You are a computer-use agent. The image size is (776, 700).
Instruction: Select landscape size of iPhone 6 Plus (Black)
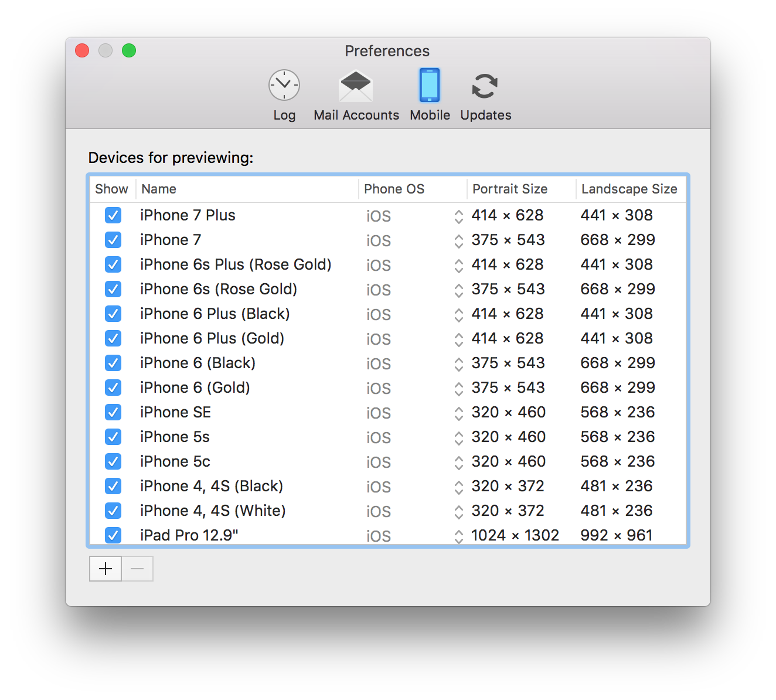coord(617,314)
